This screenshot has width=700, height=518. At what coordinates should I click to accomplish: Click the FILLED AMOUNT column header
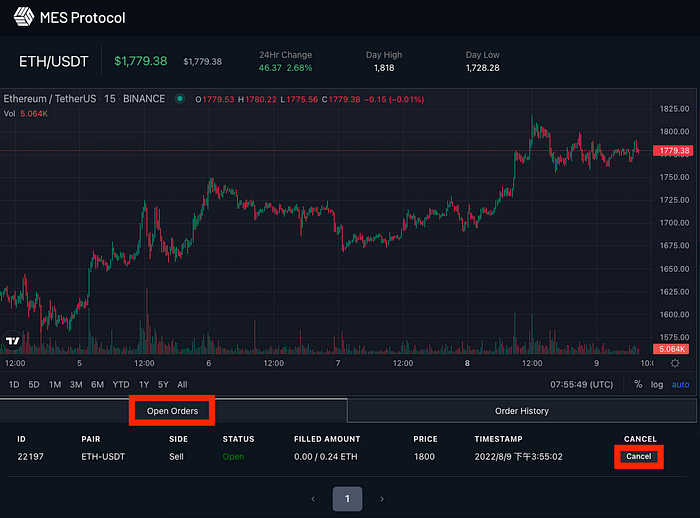(327, 439)
